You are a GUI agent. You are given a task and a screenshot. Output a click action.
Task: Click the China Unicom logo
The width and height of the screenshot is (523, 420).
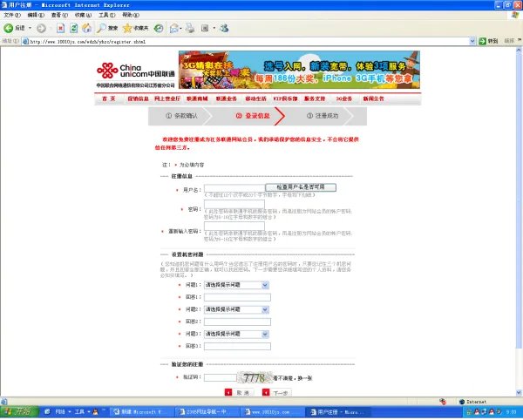(135, 71)
